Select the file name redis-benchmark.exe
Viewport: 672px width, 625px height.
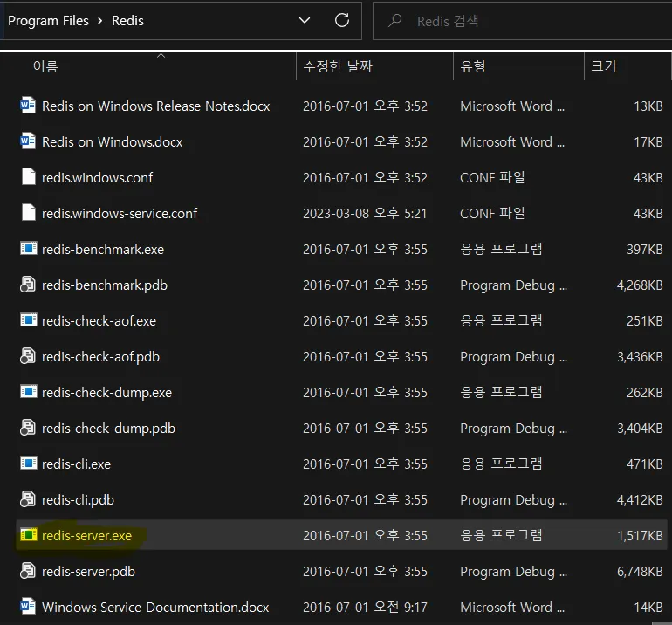coord(103,249)
